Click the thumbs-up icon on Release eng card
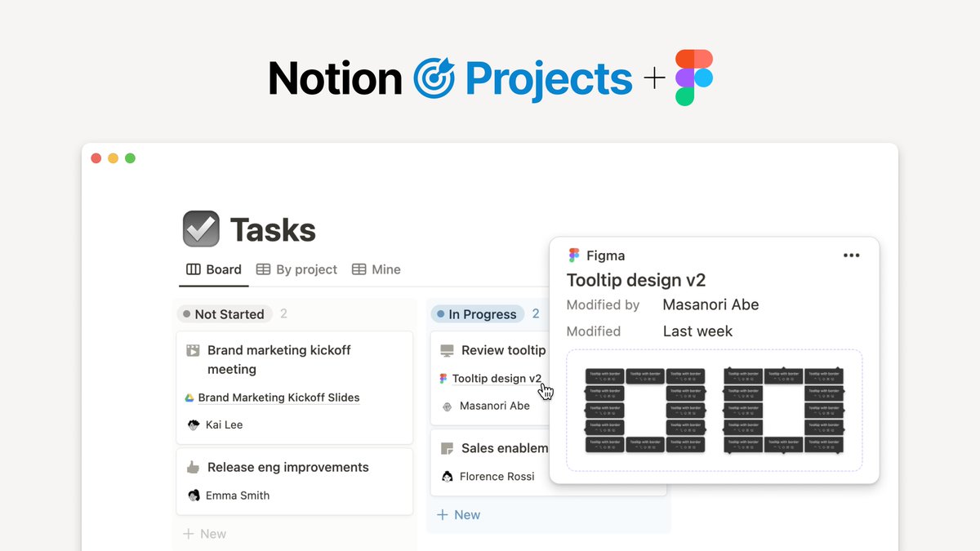 [x=193, y=468]
